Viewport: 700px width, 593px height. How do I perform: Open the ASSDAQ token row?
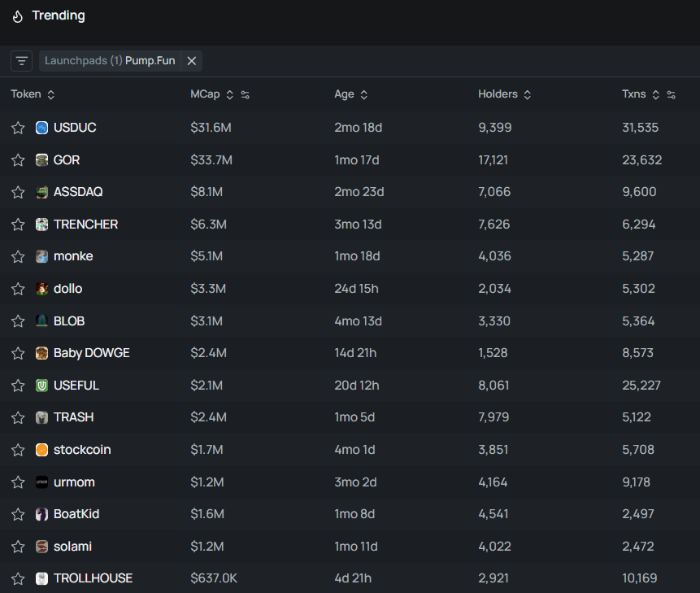click(x=350, y=192)
